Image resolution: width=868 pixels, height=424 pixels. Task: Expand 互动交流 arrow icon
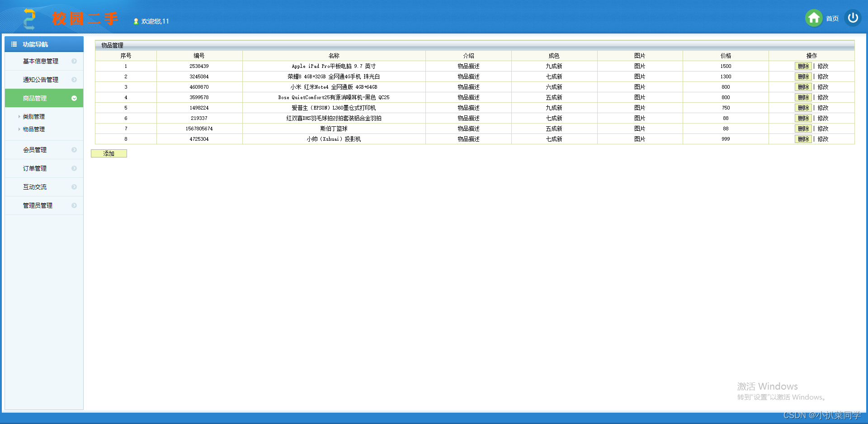[74, 187]
